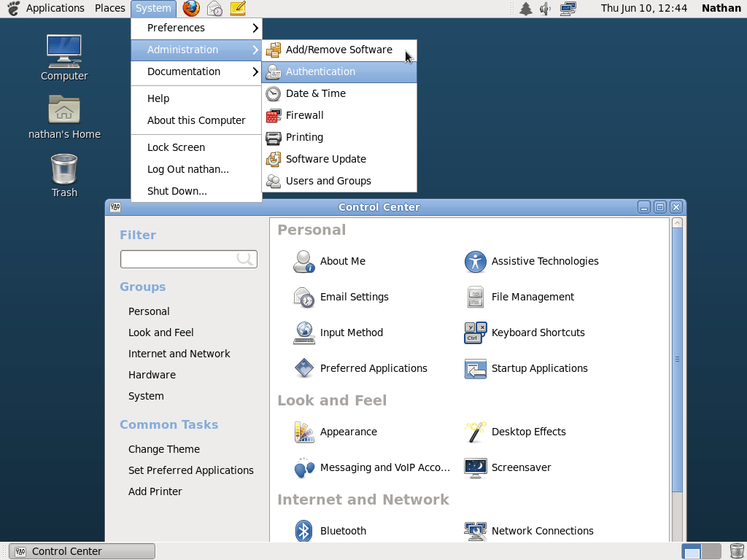Viewport: 747px width, 560px height.
Task: Click inside the Filter search box
Action: [x=188, y=259]
